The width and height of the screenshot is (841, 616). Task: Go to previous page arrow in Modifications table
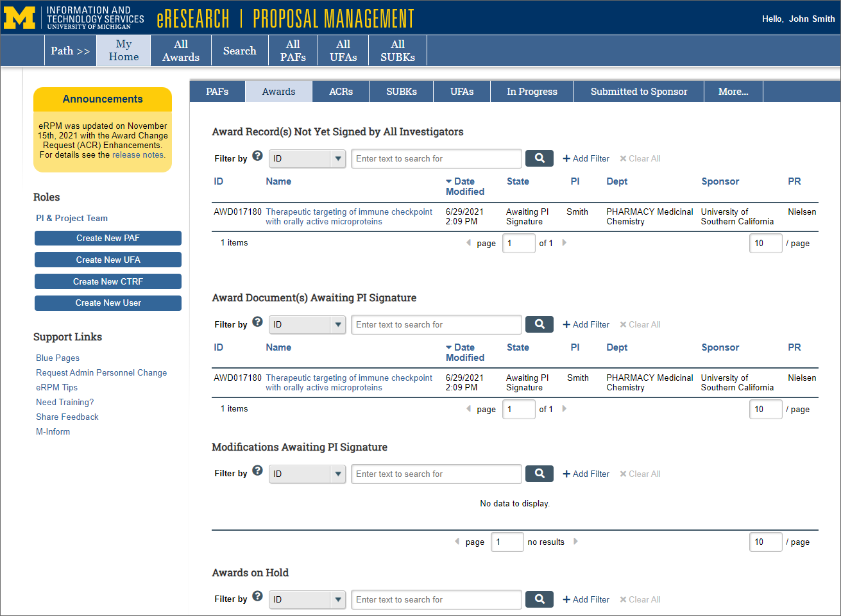pyautogui.click(x=457, y=542)
